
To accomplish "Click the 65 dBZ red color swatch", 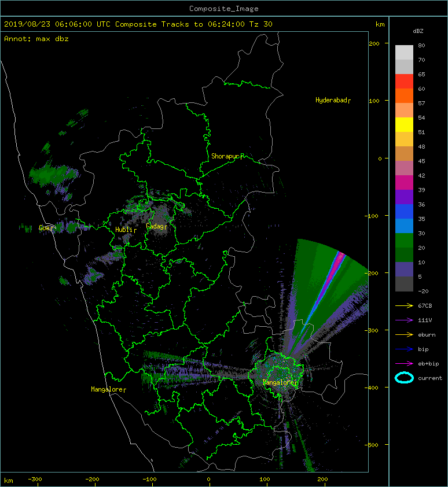I will [x=404, y=82].
